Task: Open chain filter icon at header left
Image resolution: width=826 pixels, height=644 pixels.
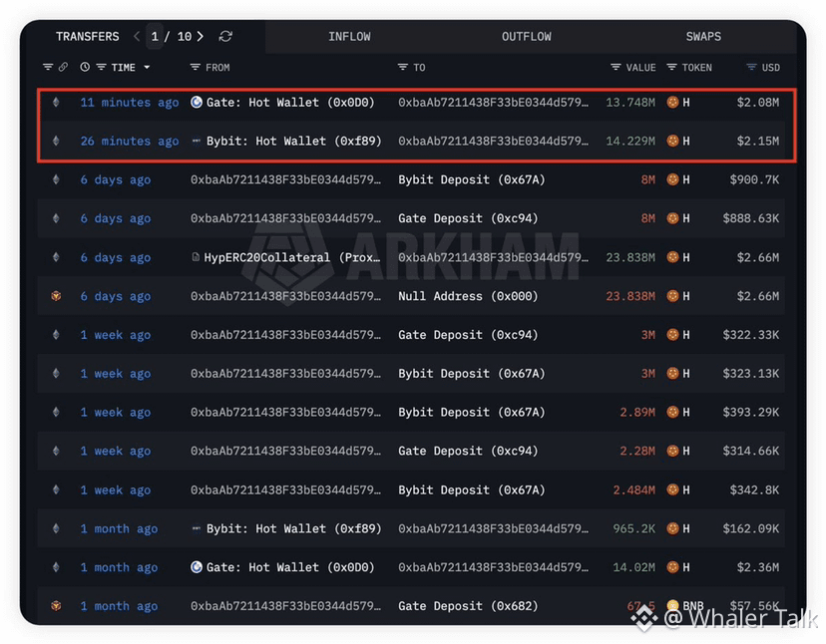Action: 48,67
